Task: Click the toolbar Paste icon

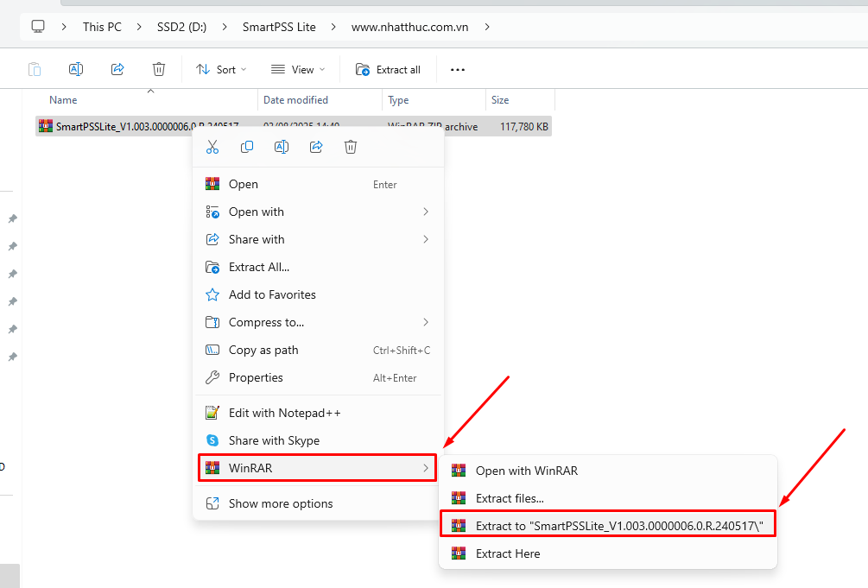Action: click(x=35, y=69)
